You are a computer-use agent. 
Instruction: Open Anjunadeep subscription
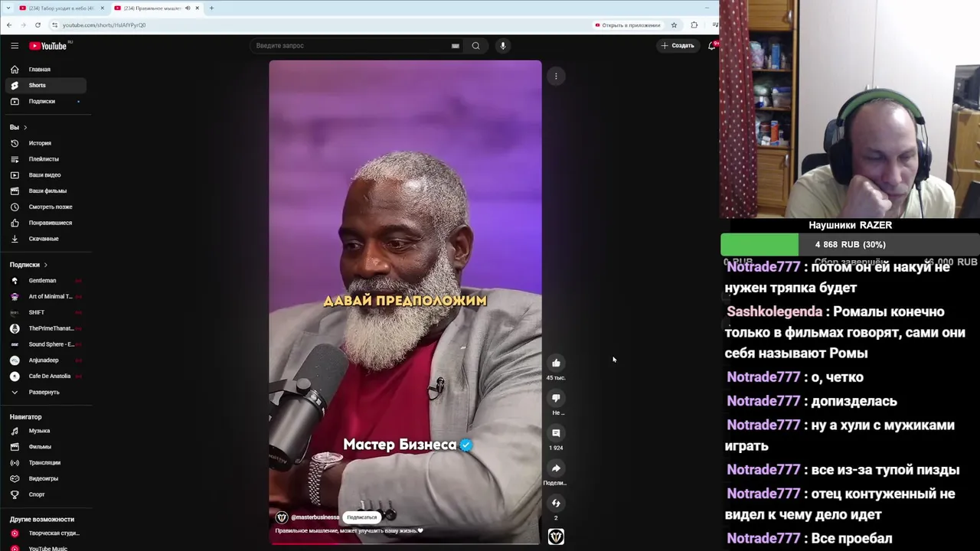click(x=46, y=360)
